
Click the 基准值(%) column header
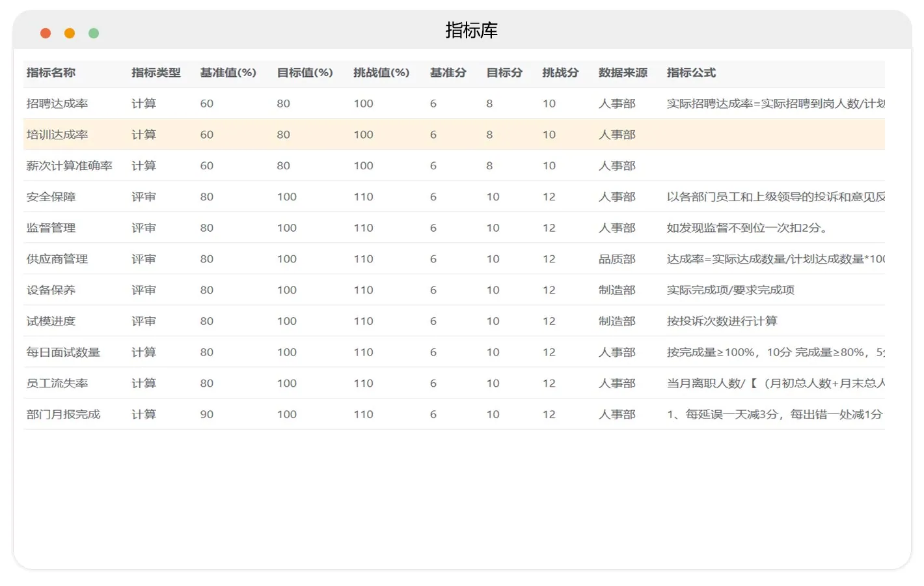228,73
